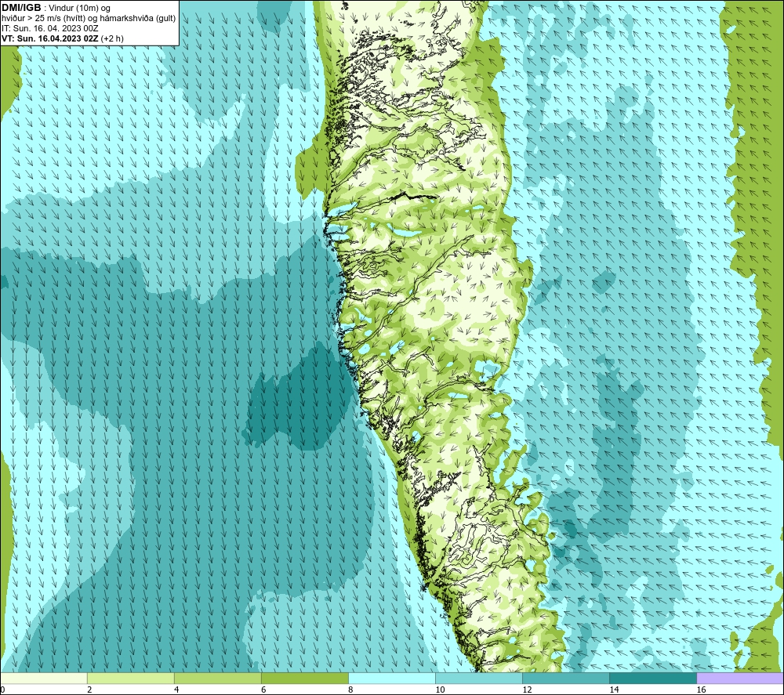Click the 6–8 m/s olive green legend swatch
Screen dimensions: 784x695
[304, 678]
